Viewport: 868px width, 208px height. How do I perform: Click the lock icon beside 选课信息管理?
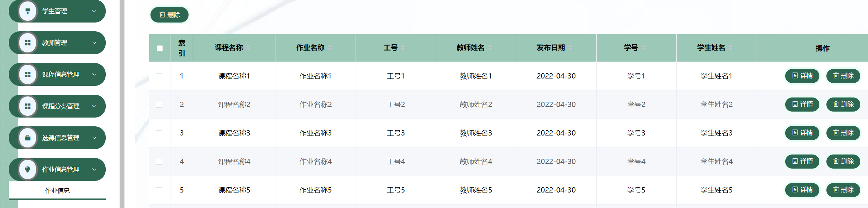click(x=27, y=138)
